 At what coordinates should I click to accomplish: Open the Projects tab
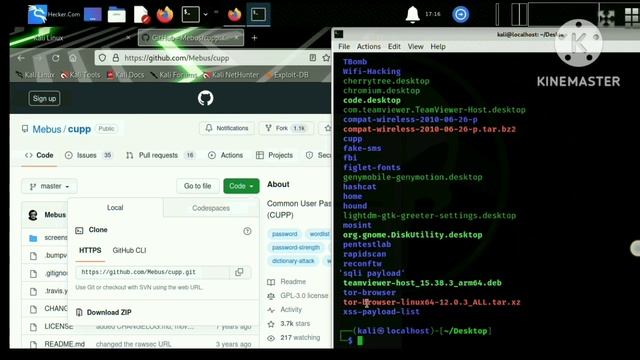(x=274, y=155)
